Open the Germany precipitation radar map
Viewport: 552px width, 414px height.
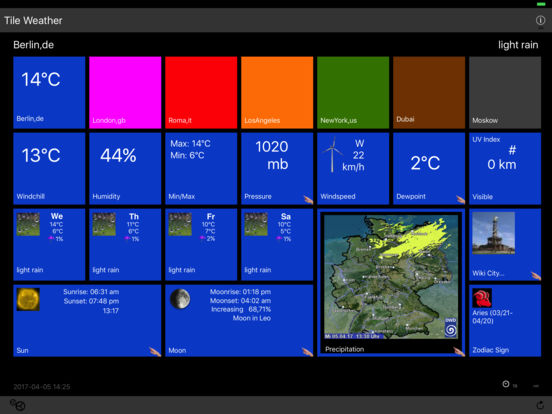point(391,277)
